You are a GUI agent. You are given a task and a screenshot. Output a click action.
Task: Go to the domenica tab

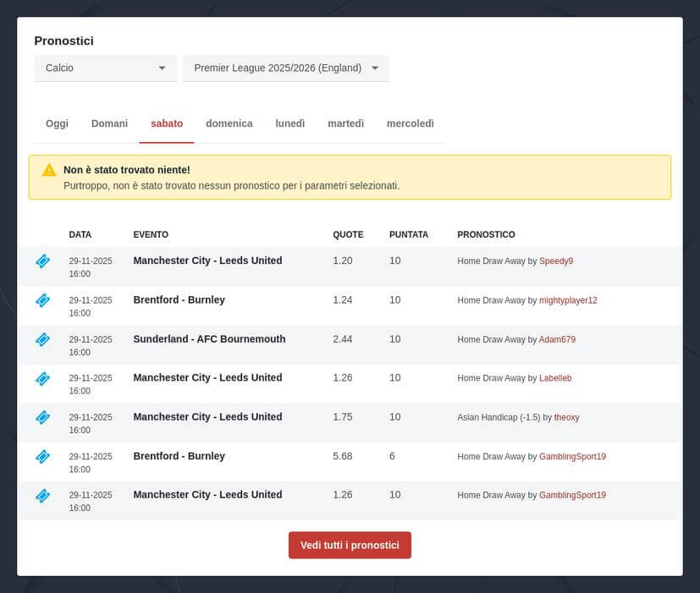229,124
